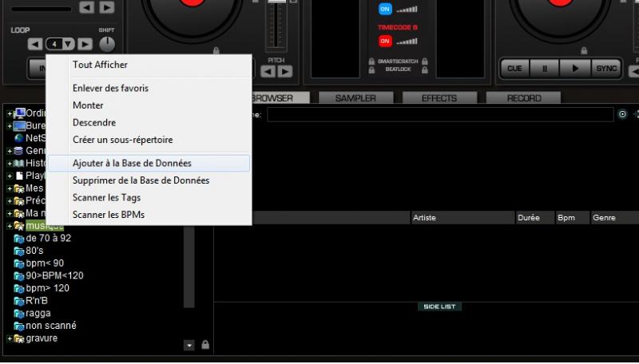Expand the gravure folder node
639x364 pixels.
click(x=10, y=338)
